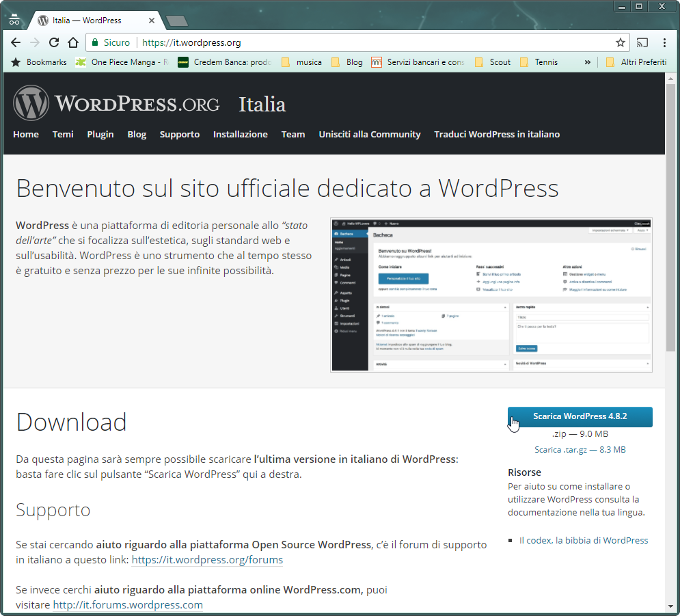Click the Download heading

coord(72,422)
